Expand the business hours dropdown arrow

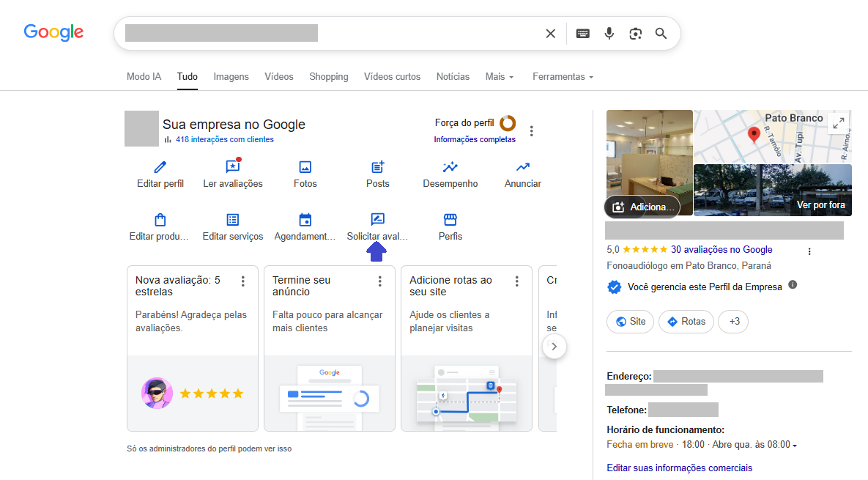coord(795,445)
